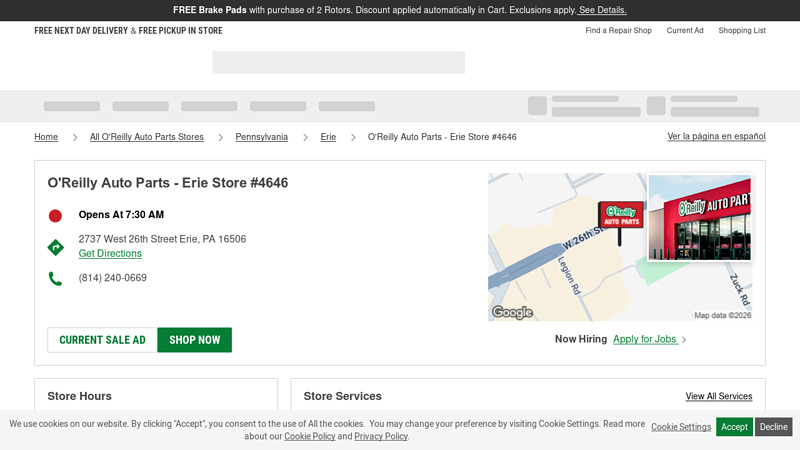The height and width of the screenshot is (450, 800).
Task: Open the Current Ad header link
Action: (685, 31)
